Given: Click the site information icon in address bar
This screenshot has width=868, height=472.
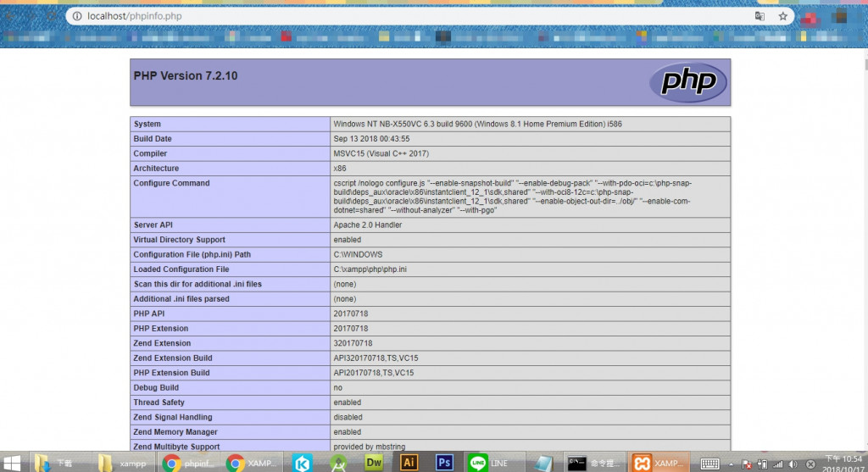Looking at the screenshot, I should click(77, 16).
